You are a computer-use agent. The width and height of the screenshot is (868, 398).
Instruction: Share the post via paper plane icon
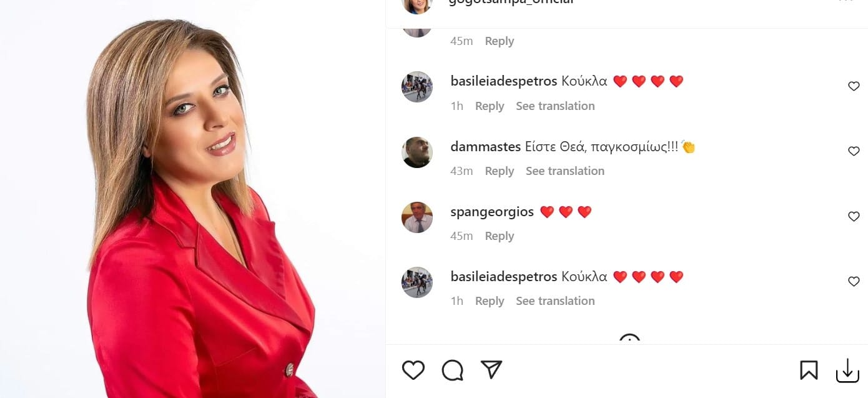tap(491, 370)
